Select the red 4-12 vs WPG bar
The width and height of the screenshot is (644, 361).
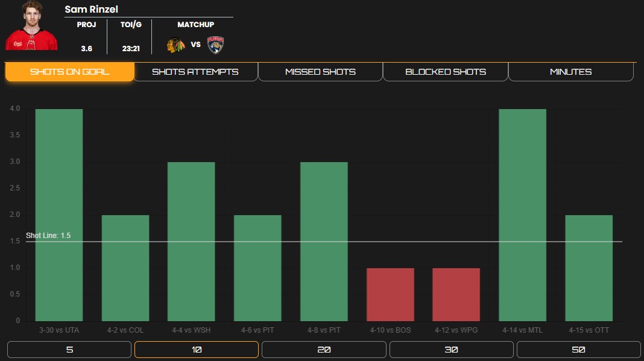[x=456, y=294]
